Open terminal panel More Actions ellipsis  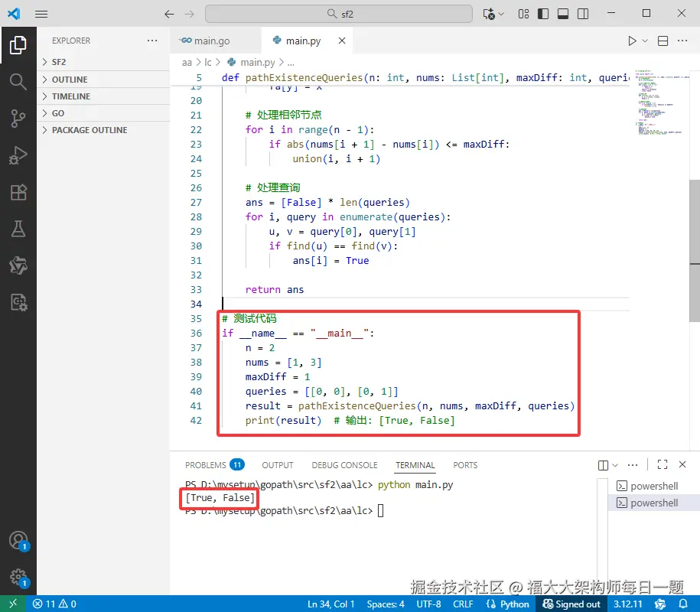633,465
